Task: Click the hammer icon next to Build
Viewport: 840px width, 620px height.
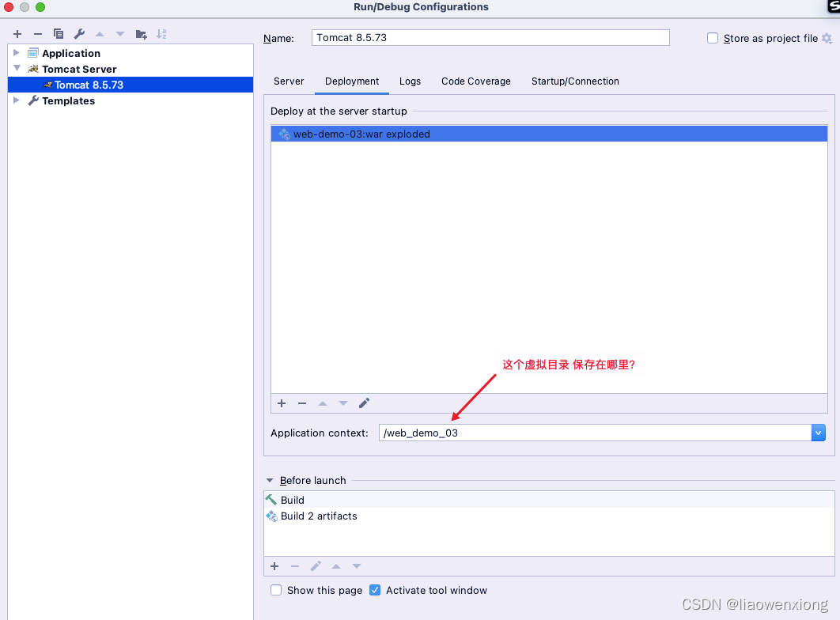Action: pos(271,500)
